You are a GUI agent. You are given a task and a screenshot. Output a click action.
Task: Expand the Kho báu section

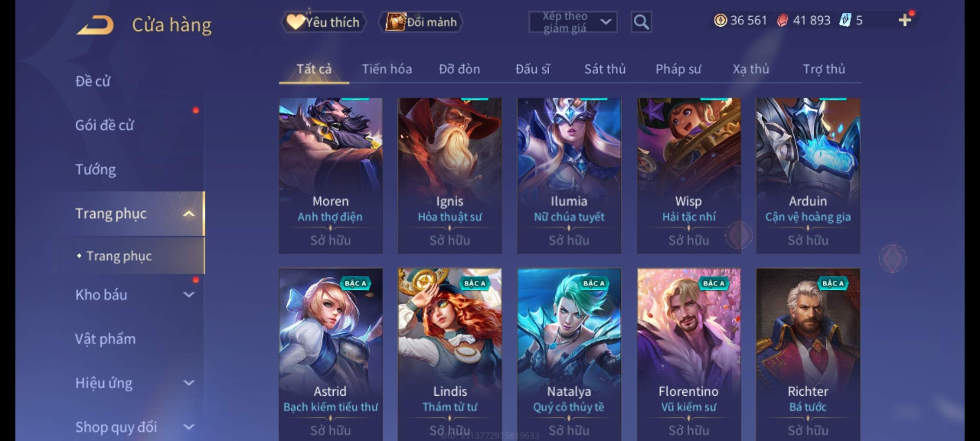click(x=189, y=295)
